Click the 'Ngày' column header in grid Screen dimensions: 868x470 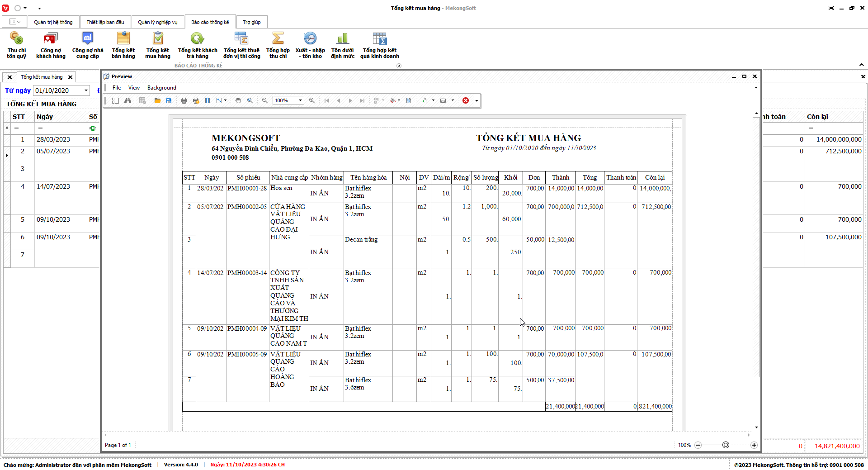pyautogui.click(x=45, y=117)
